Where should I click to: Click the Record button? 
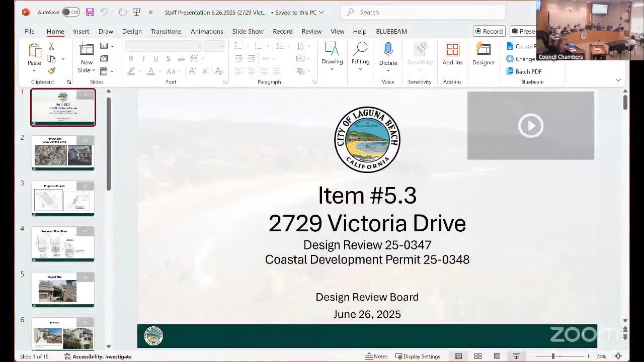489,31
